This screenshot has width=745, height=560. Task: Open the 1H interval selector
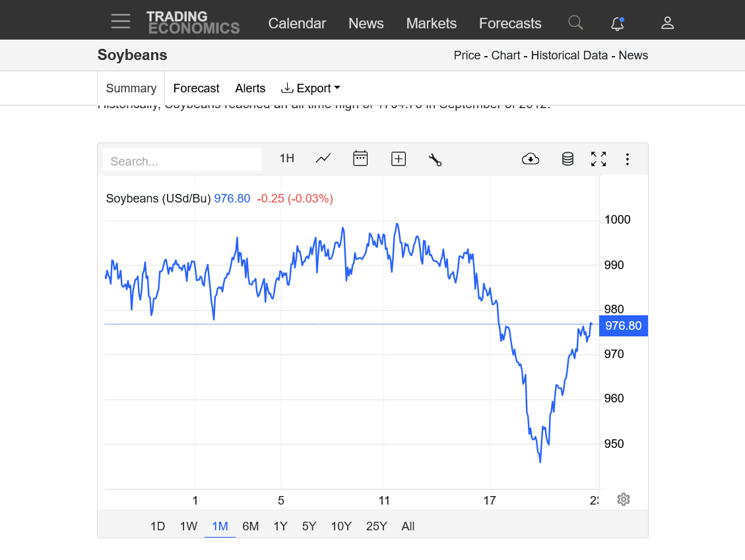pyautogui.click(x=287, y=158)
